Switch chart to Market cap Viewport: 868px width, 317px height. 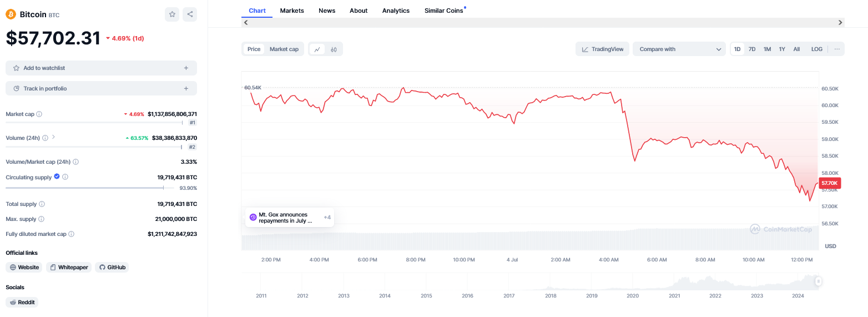pyautogui.click(x=284, y=49)
